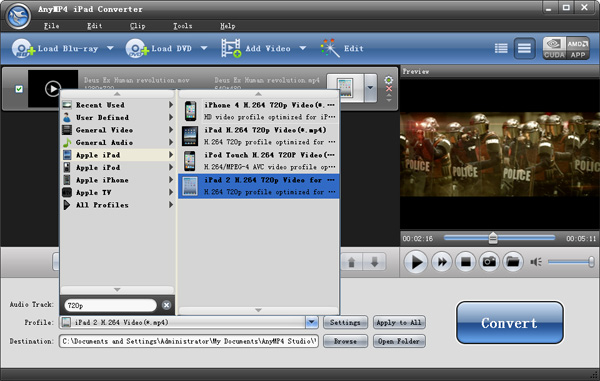The height and width of the screenshot is (381, 600).
Task: Toggle NVIDIA CUDA acceleration
Action: [x=554, y=48]
